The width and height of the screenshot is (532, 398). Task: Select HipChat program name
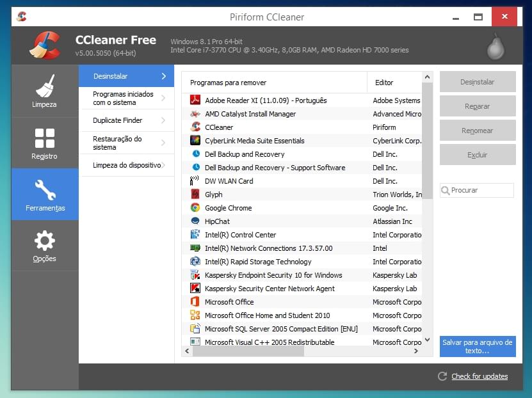point(217,221)
